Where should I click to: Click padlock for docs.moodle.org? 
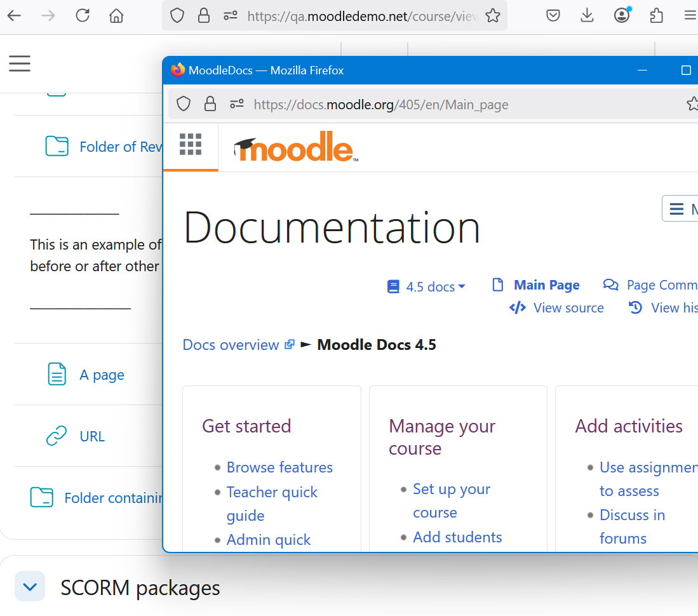point(210,104)
